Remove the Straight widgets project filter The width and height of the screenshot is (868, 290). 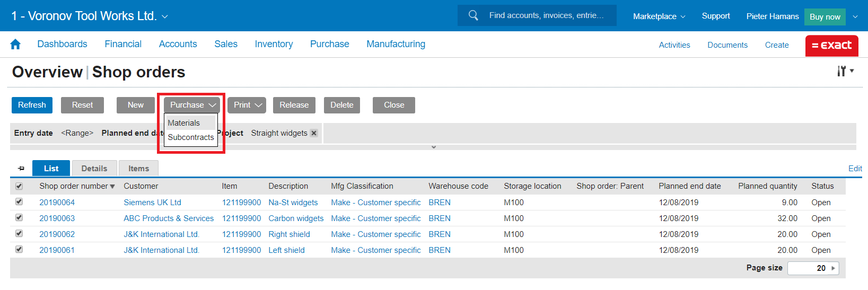pyautogui.click(x=314, y=133)
